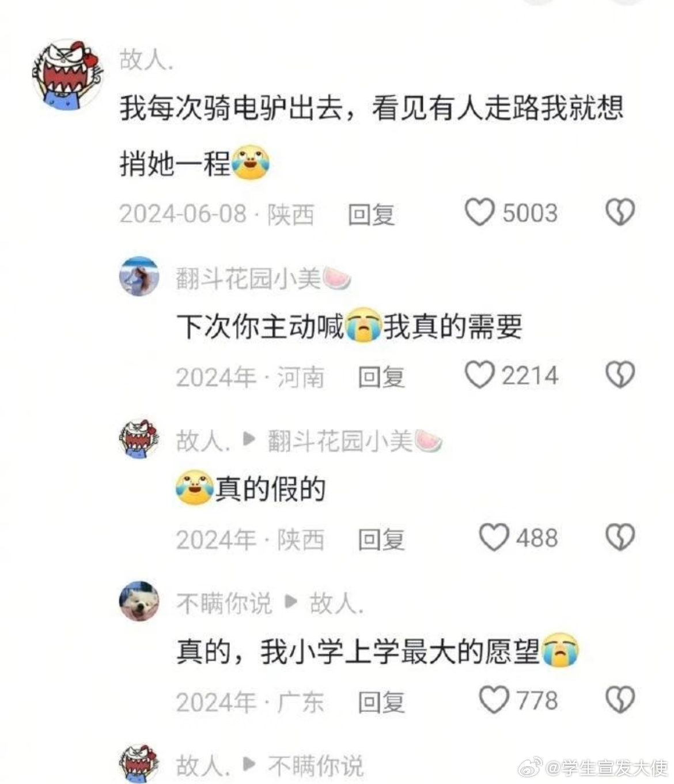The width and height of the screenshot is (674, 784).
Task: Open 故人. avatar on top comment
Action: [67, 74]
